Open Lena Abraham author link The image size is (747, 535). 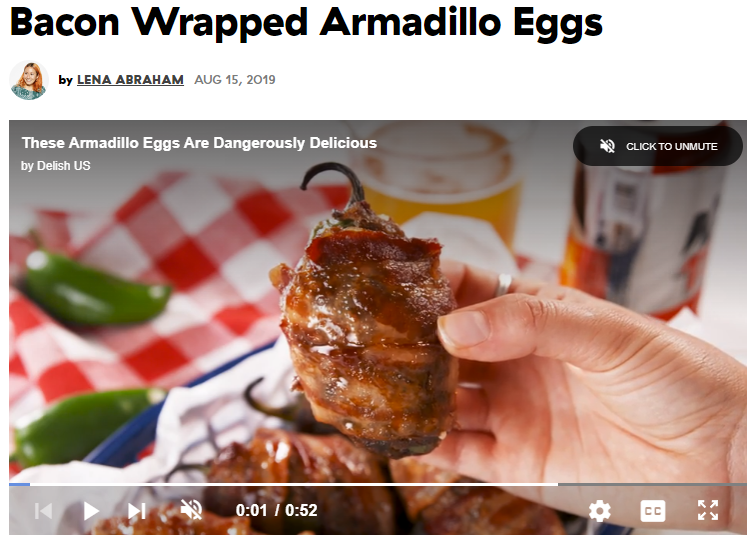coord(130,80)
